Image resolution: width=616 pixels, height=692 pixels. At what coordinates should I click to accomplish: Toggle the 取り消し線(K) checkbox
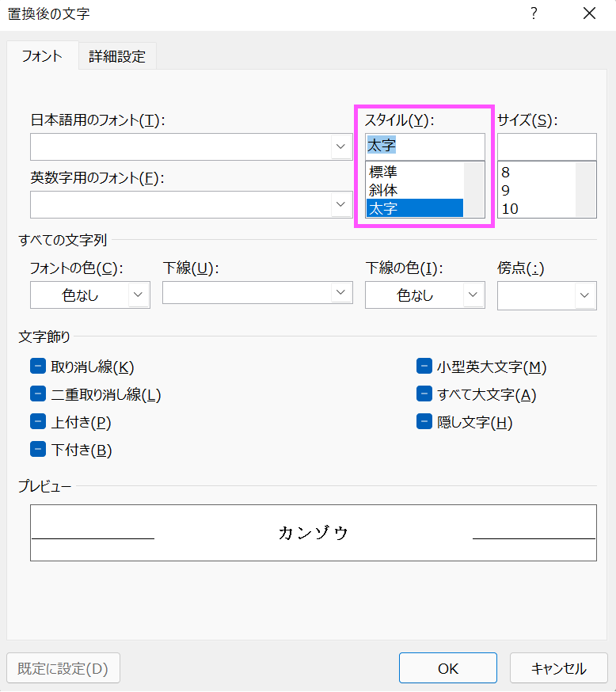coord(38,366)
